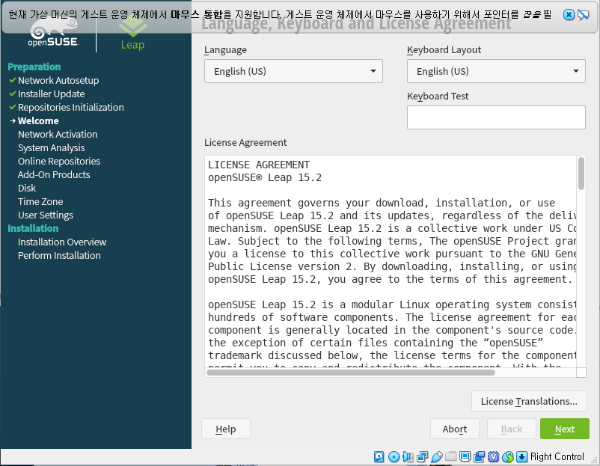Open the Language dropdown
600x466 pixels.
pyautogui.click(x=293, y=71)
